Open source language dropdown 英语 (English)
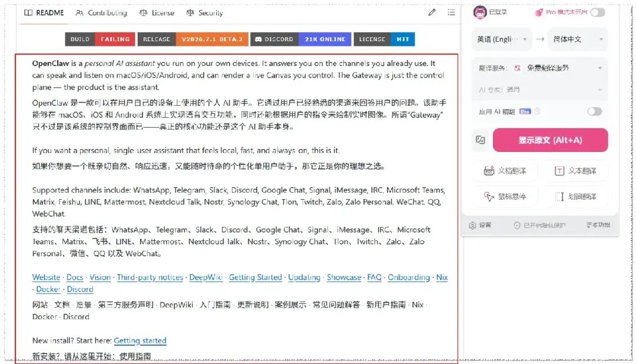 tap(501, 39)
